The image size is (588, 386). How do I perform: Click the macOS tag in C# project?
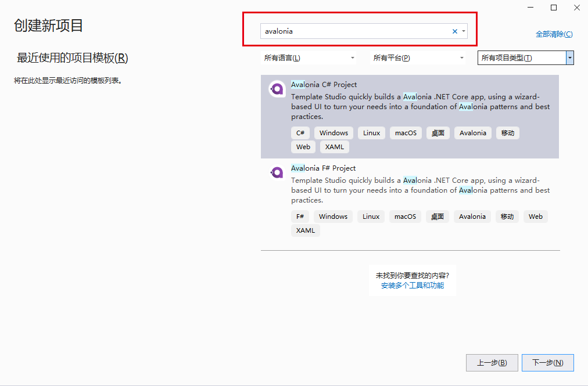[406, 133]
